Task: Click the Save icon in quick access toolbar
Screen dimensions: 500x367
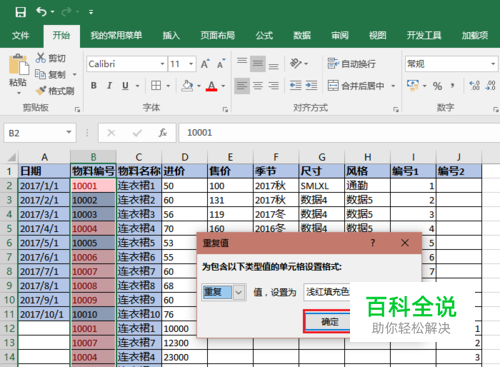Action: [x=20, y=12]
